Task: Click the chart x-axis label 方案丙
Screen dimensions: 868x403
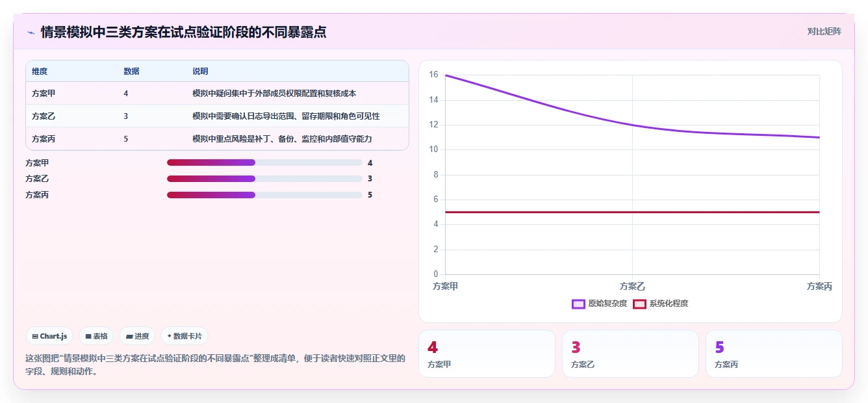Action: (819, 286)
